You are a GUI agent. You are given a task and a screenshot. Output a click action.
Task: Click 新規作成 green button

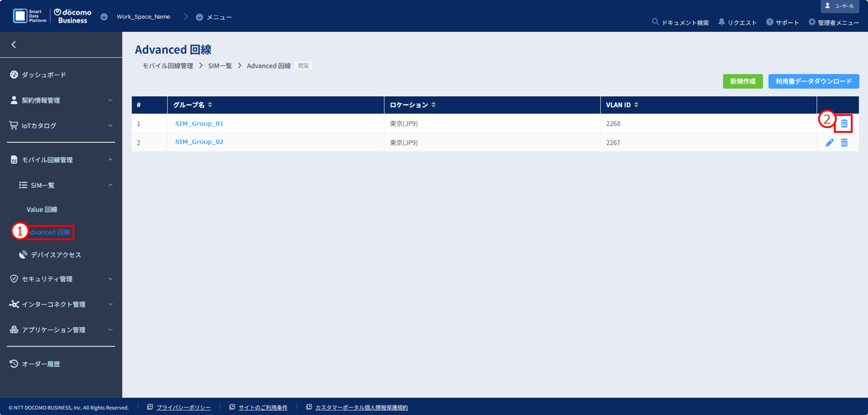pyautogui.click(x=742, y=81)
